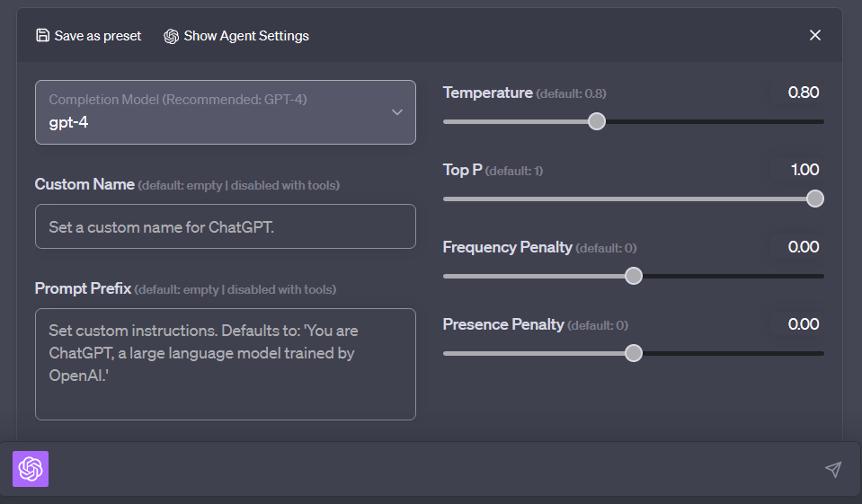
Task: Focus the Custom Name input field
Action: click(225, 226)
